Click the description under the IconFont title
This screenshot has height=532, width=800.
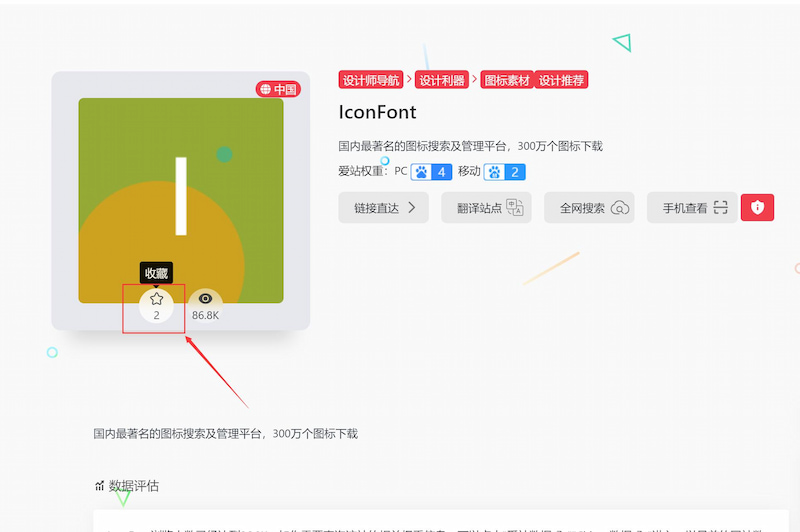470,146
